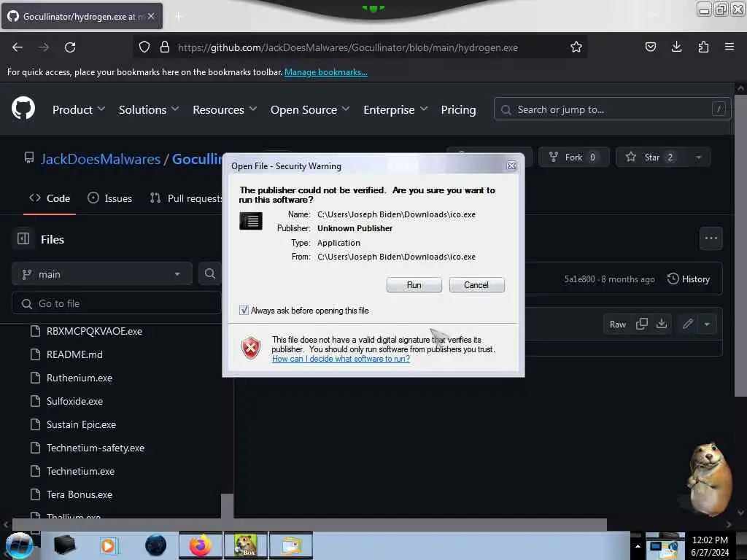Image resolution: width=747 pixels, height=560 pixels.
Task: Close the GitHub browser tab
Action: 151,16
